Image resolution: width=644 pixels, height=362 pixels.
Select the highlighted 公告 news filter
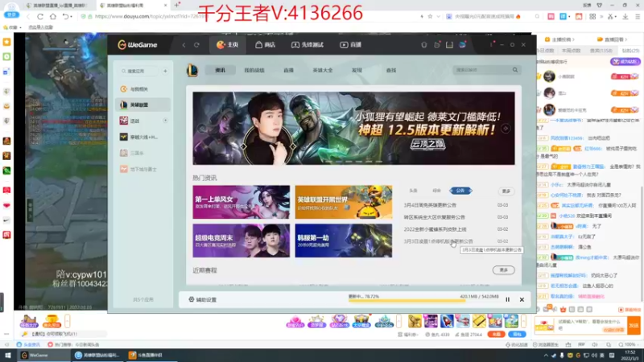(460, 191)
